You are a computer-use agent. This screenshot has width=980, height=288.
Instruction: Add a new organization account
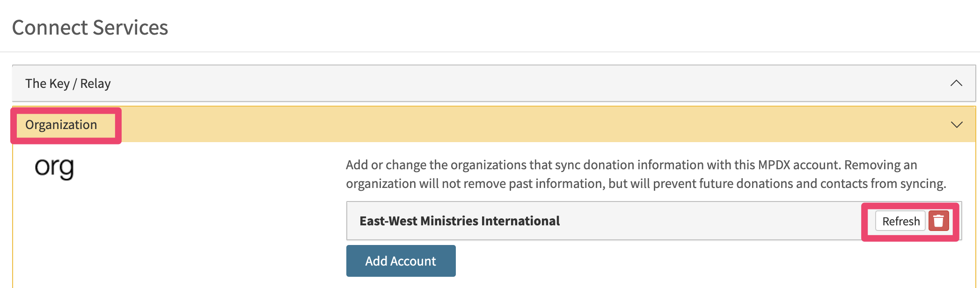coord(401,261)
